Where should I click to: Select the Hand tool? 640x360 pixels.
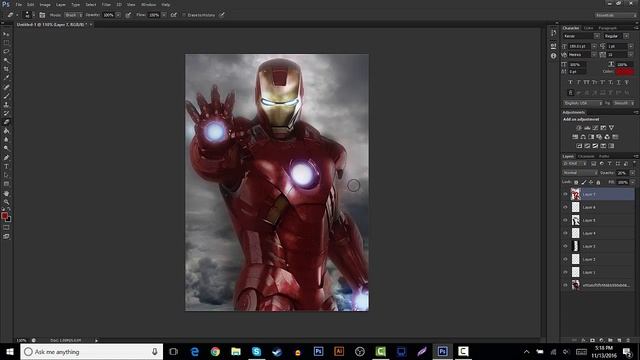click(6, 193)
